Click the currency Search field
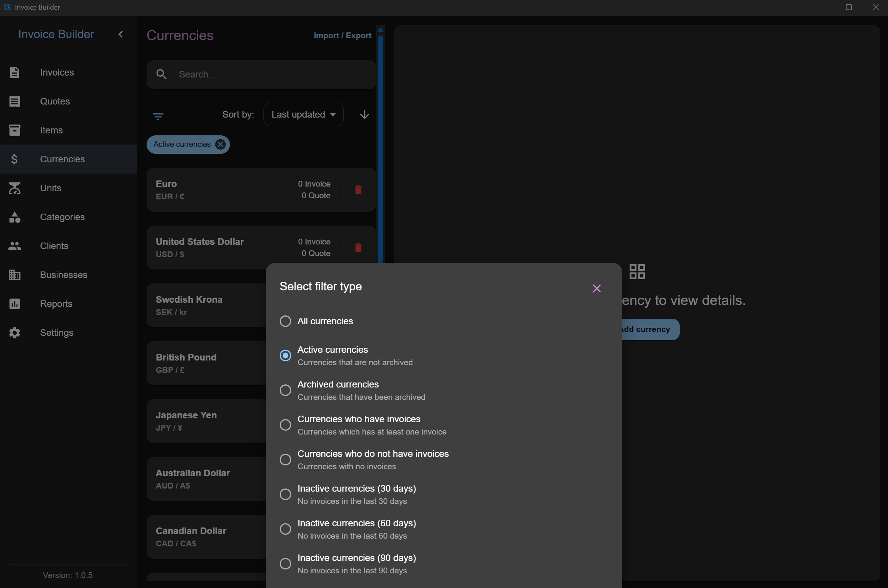 click(x=261, y=74)
